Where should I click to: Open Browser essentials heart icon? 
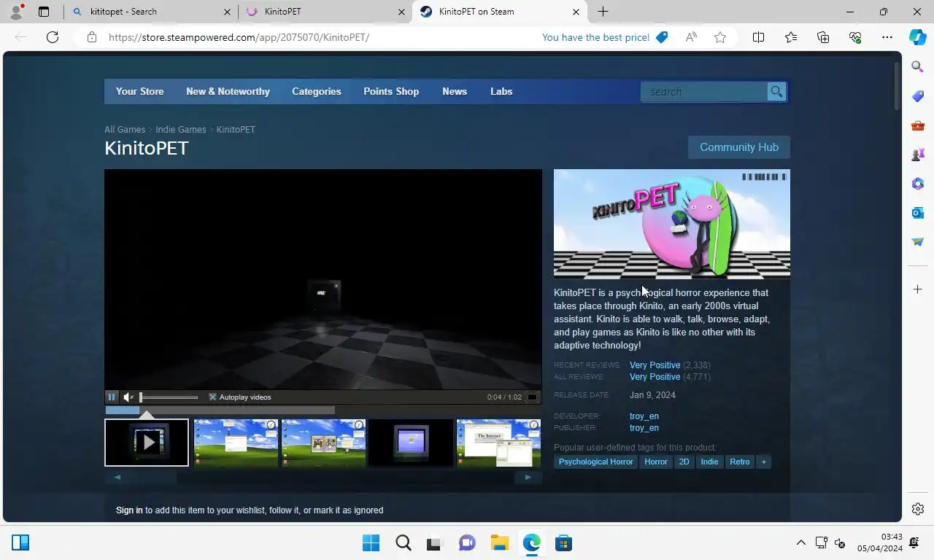tap(855, 37)
